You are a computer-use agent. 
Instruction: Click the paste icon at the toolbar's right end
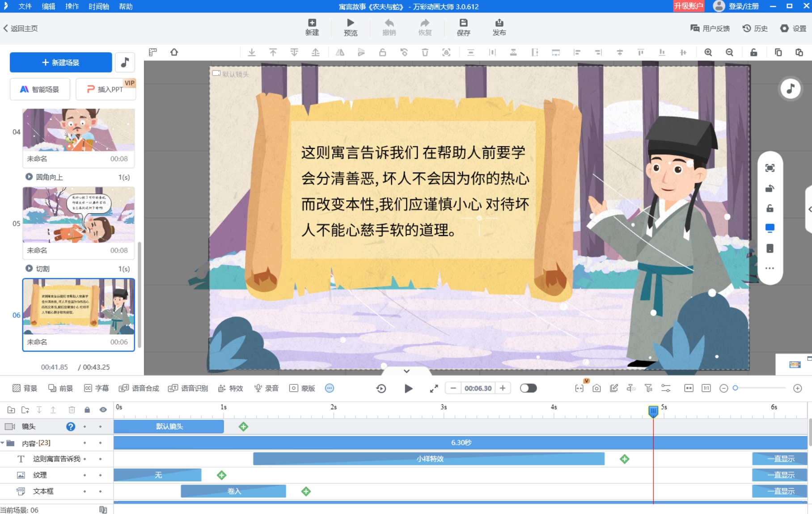tap(799, 52)
